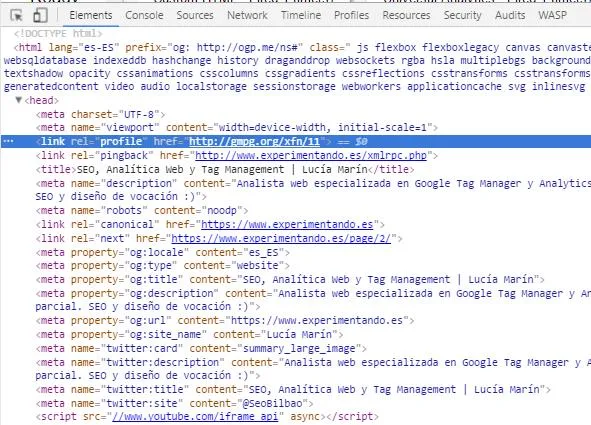Follow the youtube.com iframe_api script link
The width and height of the screenshot is (591, 425).
[x=195, y=417]
